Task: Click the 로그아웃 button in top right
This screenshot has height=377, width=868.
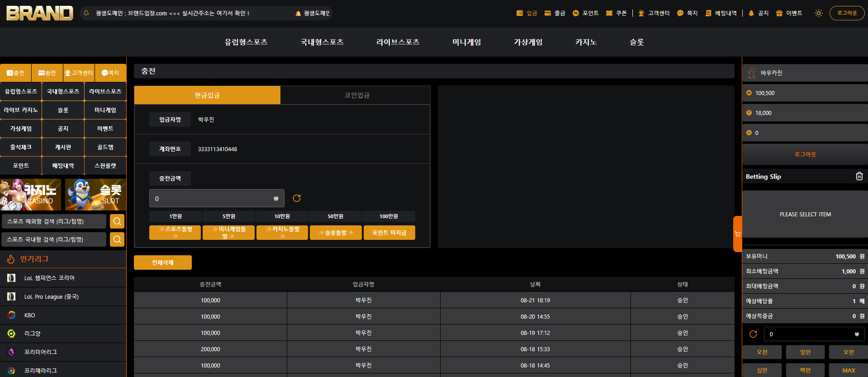Action: (847, 13)
